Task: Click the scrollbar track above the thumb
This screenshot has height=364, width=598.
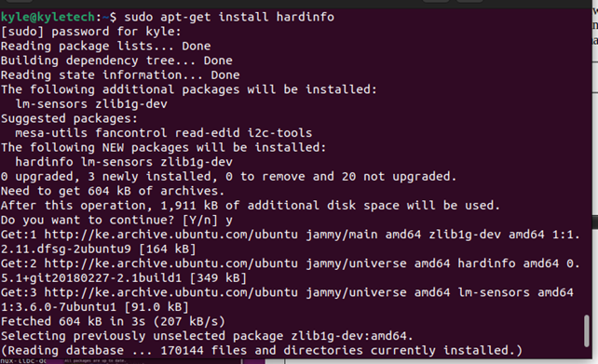Action: click(587, 162)
